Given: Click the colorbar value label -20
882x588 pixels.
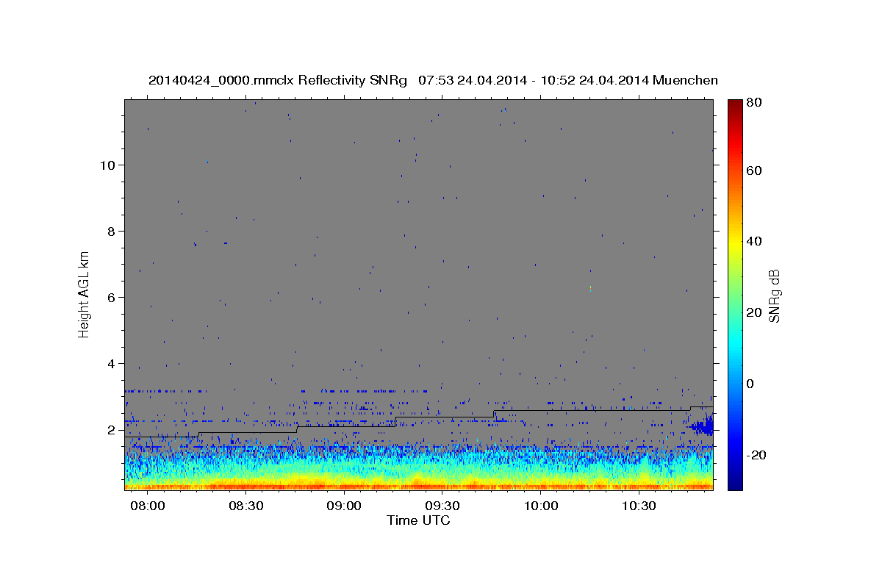Looking at the screenshot, I should [757, 455].
